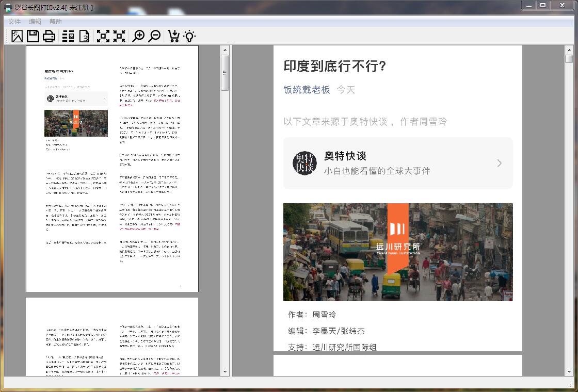Viewport: 578px width, 392px height.
Task: Open the 文件 menu
Action: click(14, 22)
